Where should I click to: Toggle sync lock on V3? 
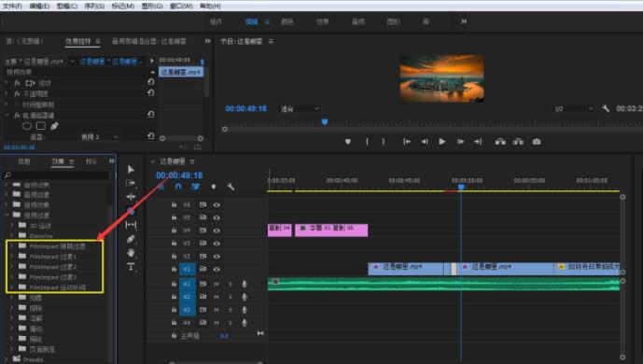(x=203, y=243)
